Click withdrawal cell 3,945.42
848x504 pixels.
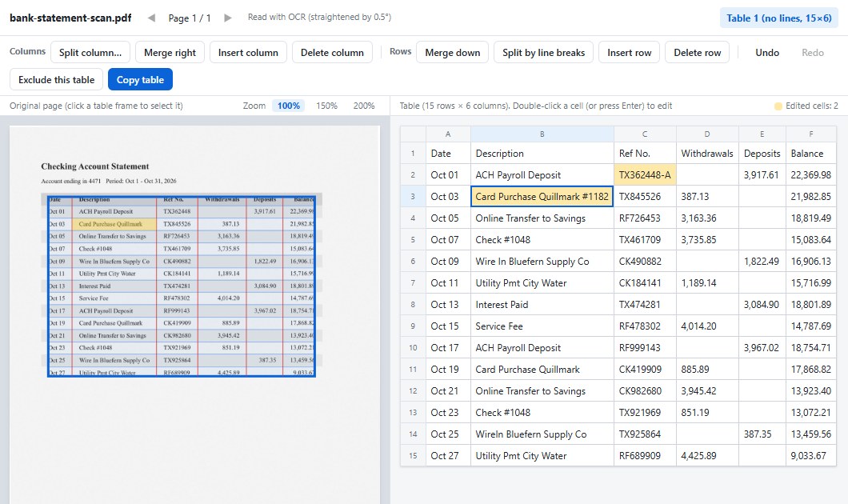pyautogui.click(x=707, y=391)
